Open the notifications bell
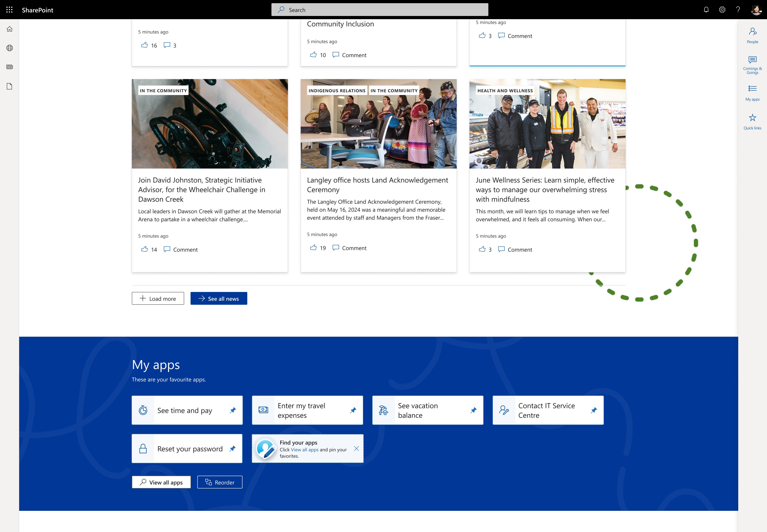 pyautogui.click(x=706, y=10)
